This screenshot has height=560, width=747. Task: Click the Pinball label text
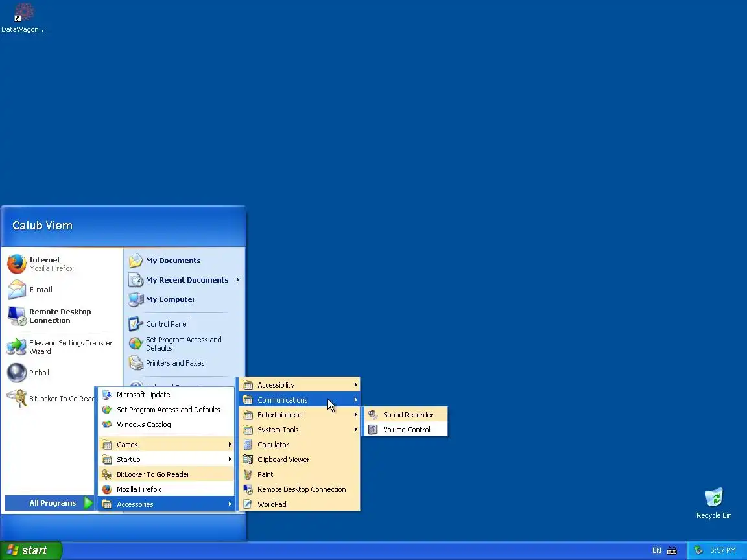click(39, 373)
